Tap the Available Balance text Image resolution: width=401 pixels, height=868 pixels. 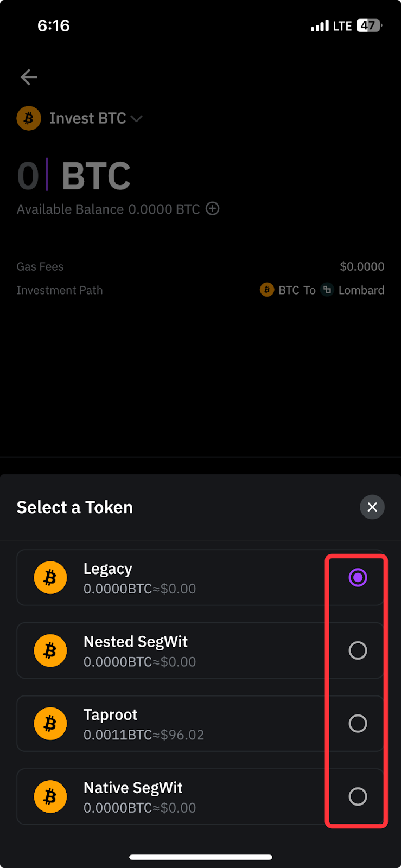click(x=108, y=209)
